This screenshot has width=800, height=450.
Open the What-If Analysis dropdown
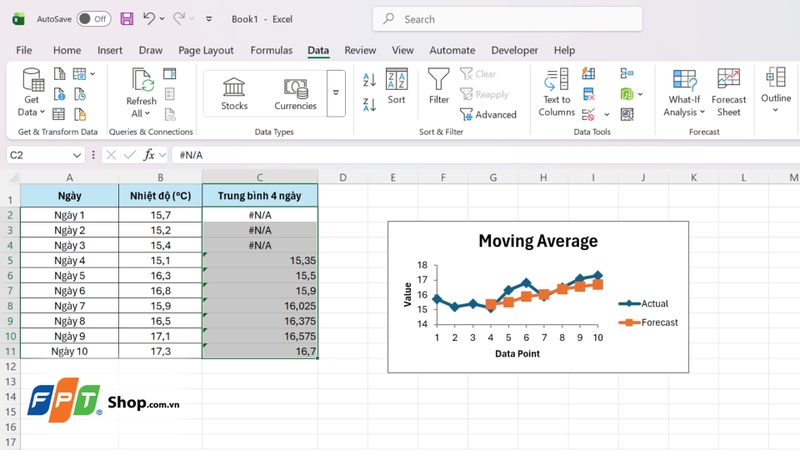pos(684,93)
